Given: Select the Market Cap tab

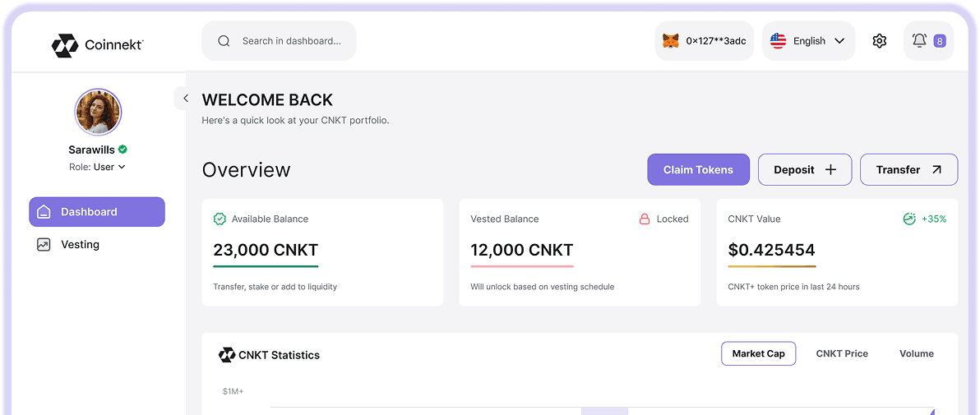Looking at the screenshot, I should (x=758, y=353).
